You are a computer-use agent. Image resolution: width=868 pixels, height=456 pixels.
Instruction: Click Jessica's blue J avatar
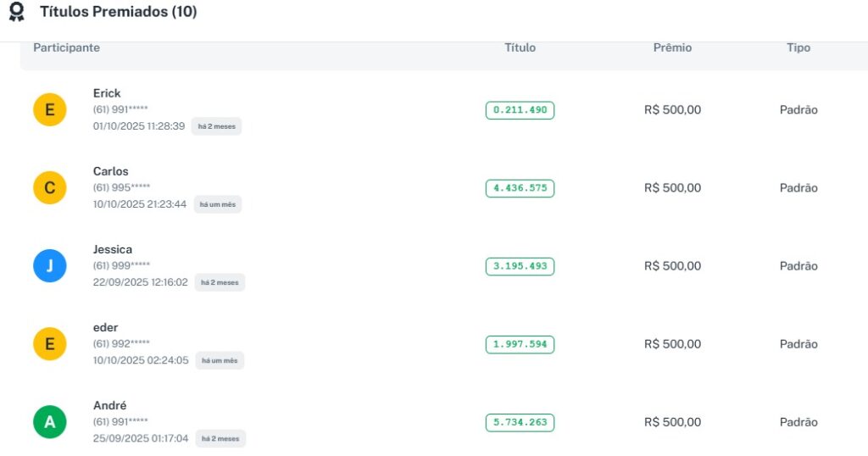pyautogui.click(x=49, y=266)
